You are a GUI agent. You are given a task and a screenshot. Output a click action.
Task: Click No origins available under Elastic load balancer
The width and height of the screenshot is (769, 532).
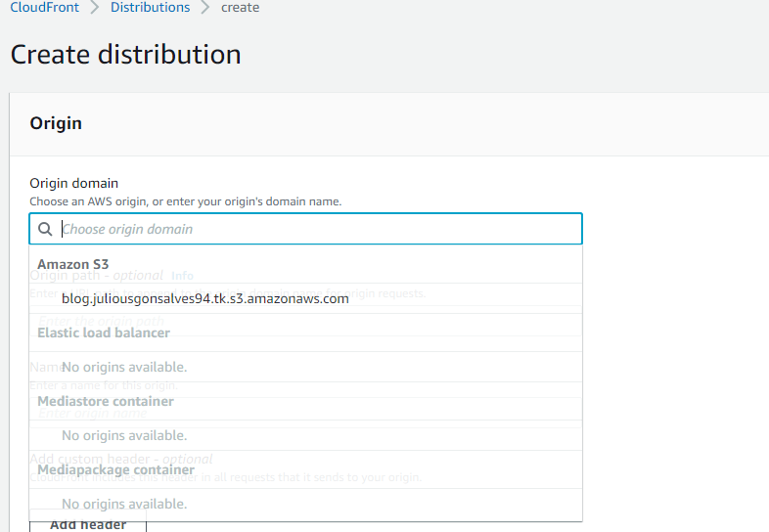(124, 368)
